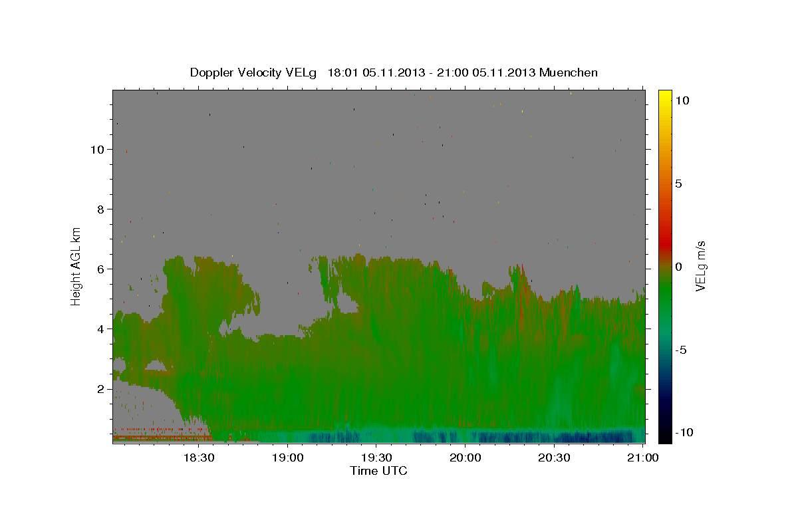Click the colorbar label '-10'

click(683, 433)
